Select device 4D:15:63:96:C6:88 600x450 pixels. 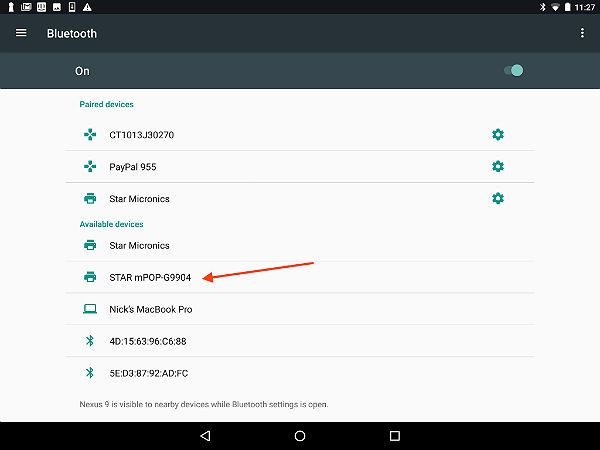tap(300, 341)
